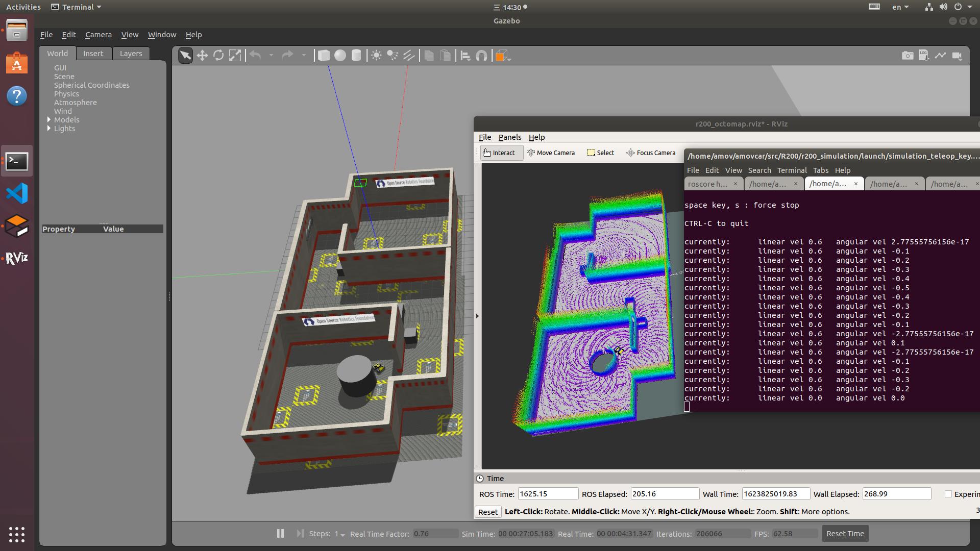Step the simulation forward once
Viewport: 980px width, 551px height.
[300, 534]
